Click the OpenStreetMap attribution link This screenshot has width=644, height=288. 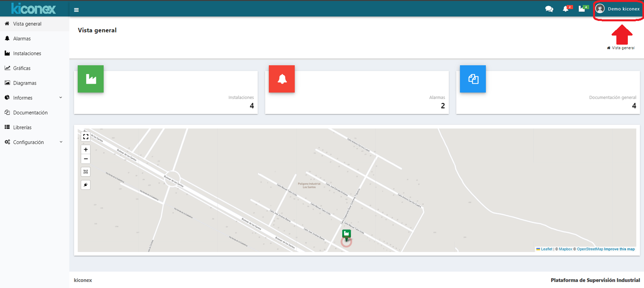pyautogui.click(x=590, y=249)
